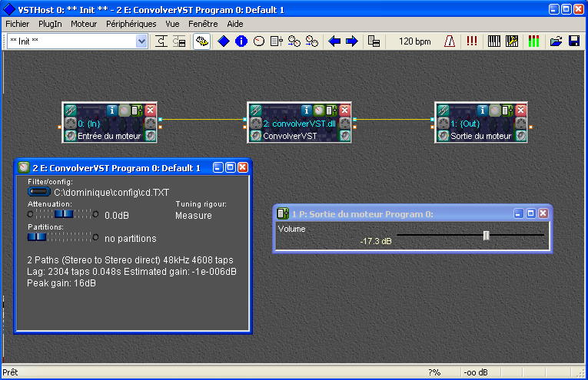Click info icon on Entrée du moteur node
The width and height of the screenshot is (588, 380).
tap(111, 110)
